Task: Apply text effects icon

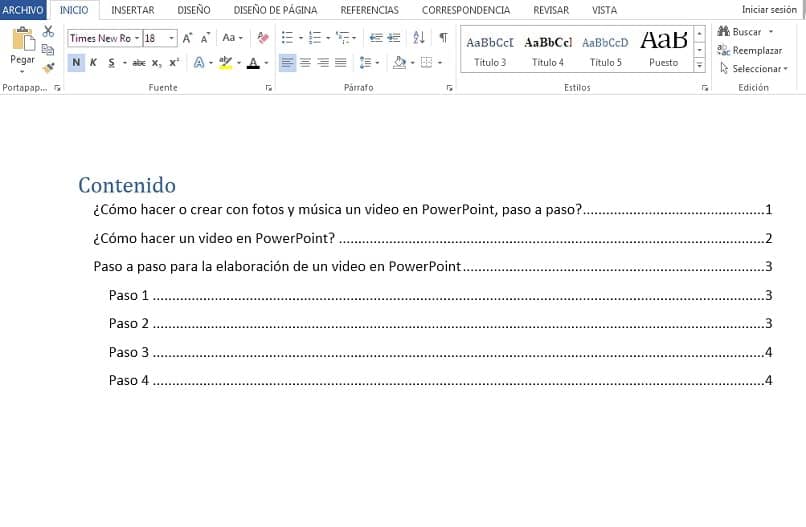Action: click(199, 63)
